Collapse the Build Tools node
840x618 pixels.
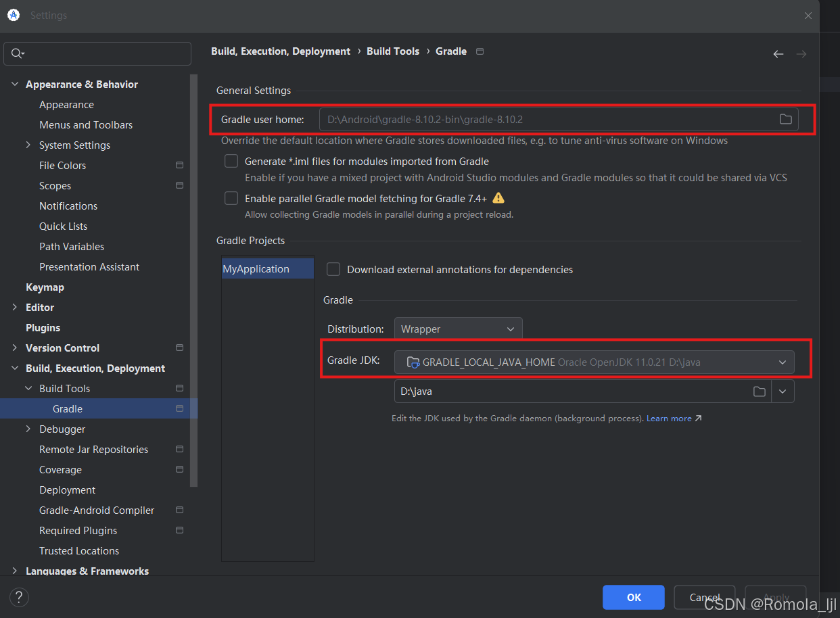[x=28, y=389]
